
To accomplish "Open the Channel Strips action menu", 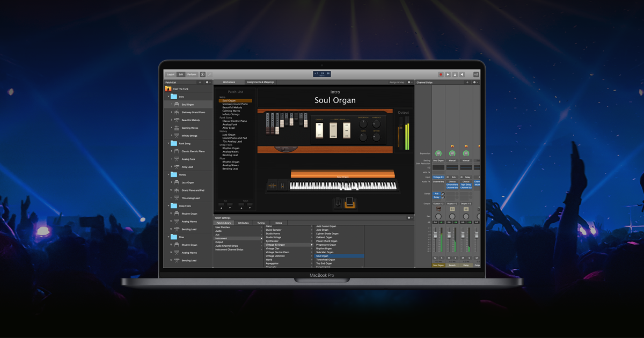I will click(474, 82).
